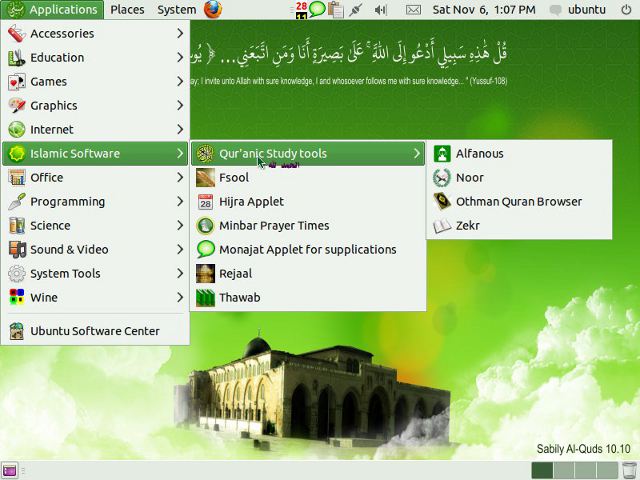
Task: Click the Thawab green books icon
Action: [x=205, y=298]
